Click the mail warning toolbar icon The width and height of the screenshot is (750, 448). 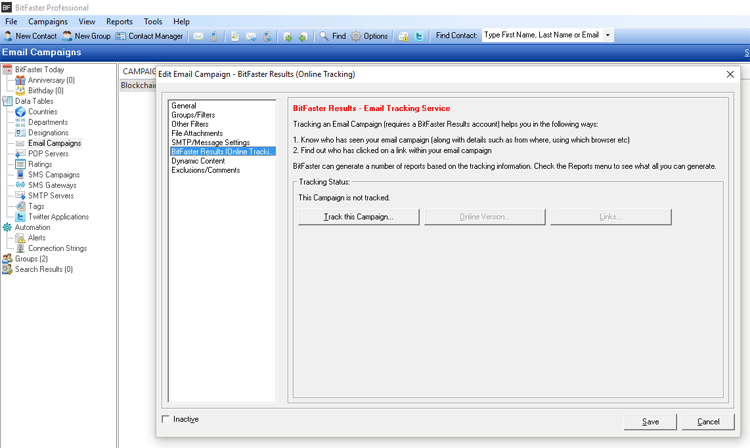tap(403, 37)
